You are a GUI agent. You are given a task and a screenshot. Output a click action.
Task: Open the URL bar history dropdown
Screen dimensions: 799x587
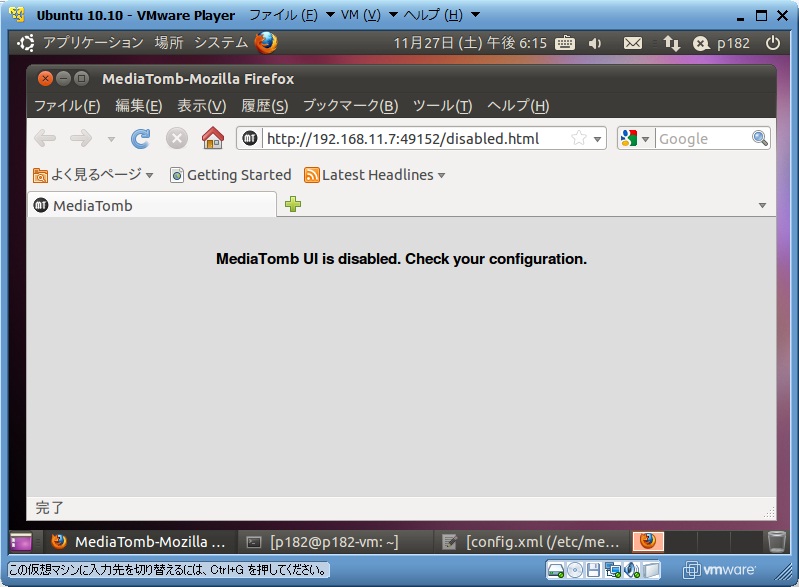click(598, 139)
